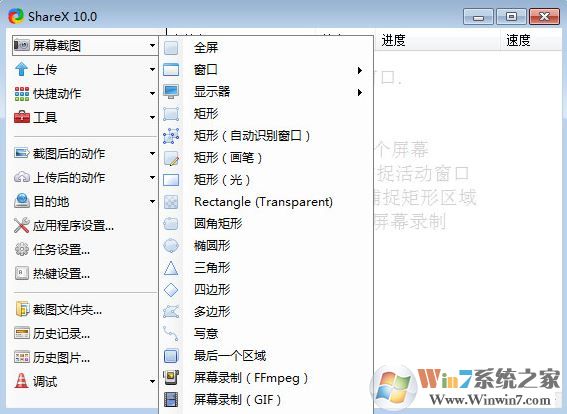The image size is (567, 414).
Task: Open 应用程序设置... from the sidebar
Action: (x=85, y=225)
